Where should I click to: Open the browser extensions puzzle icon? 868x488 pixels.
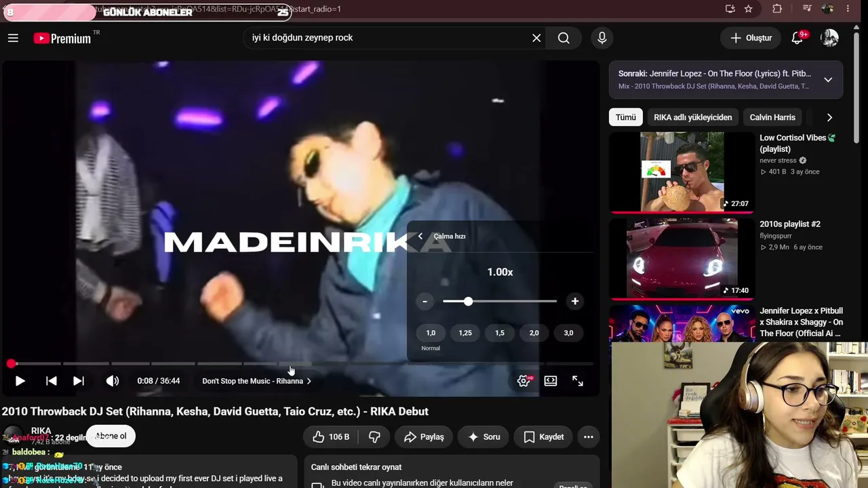pyautogui.click(x=777, y=9)
